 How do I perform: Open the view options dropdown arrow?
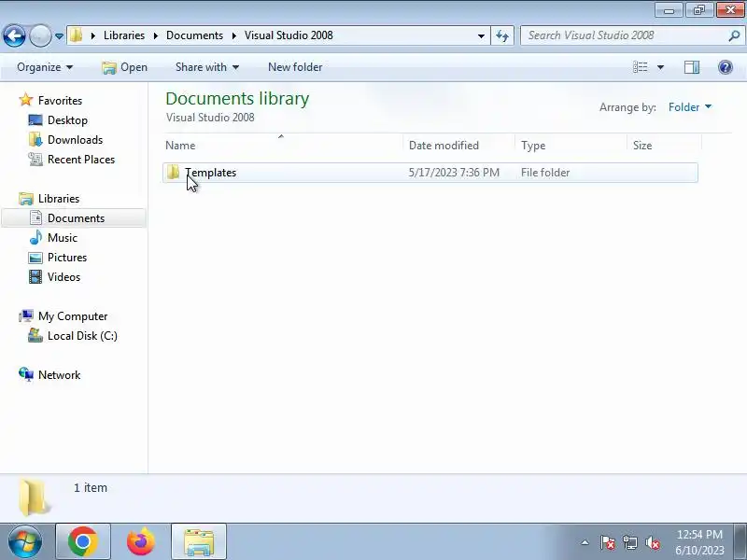click(660, 67)
